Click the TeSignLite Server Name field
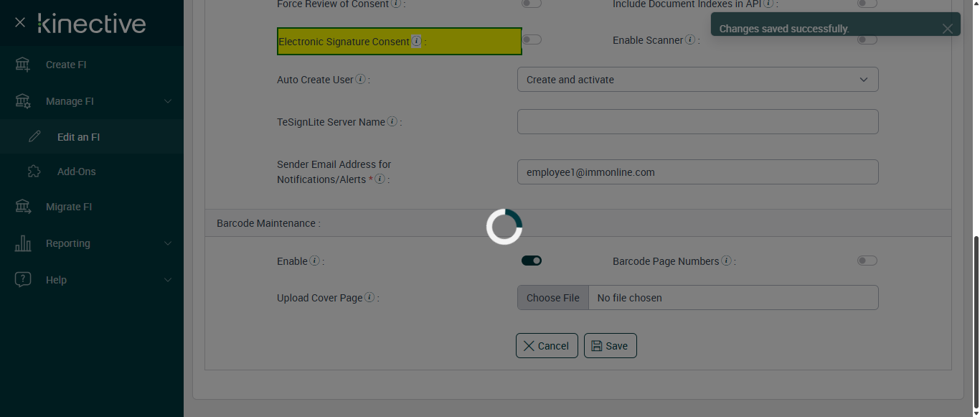 coord(698,122)
